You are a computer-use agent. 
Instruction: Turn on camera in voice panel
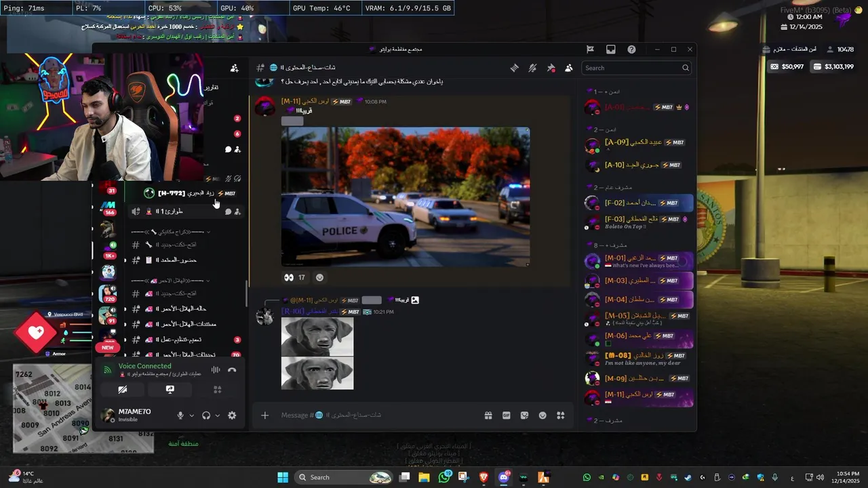point(123,390)
